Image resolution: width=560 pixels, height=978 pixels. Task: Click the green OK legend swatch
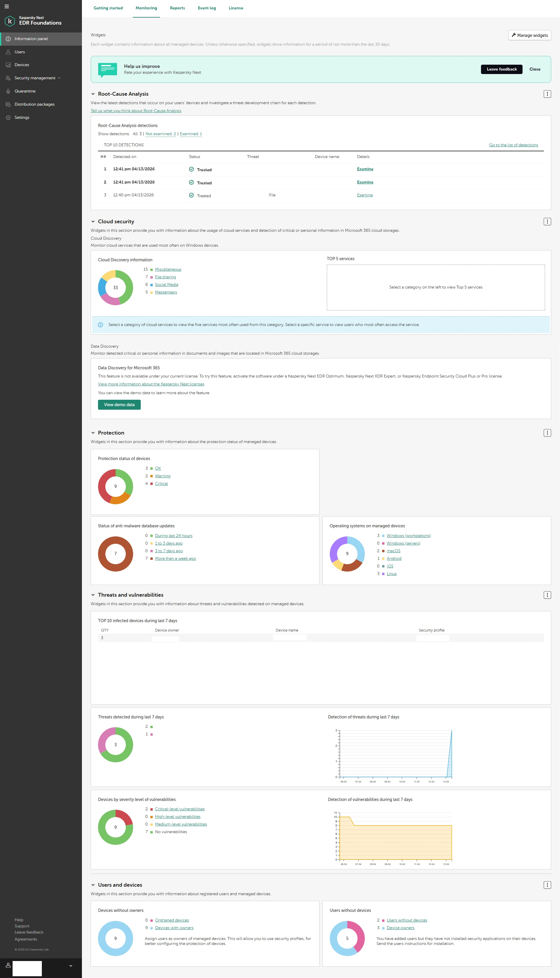coord(152,469)
